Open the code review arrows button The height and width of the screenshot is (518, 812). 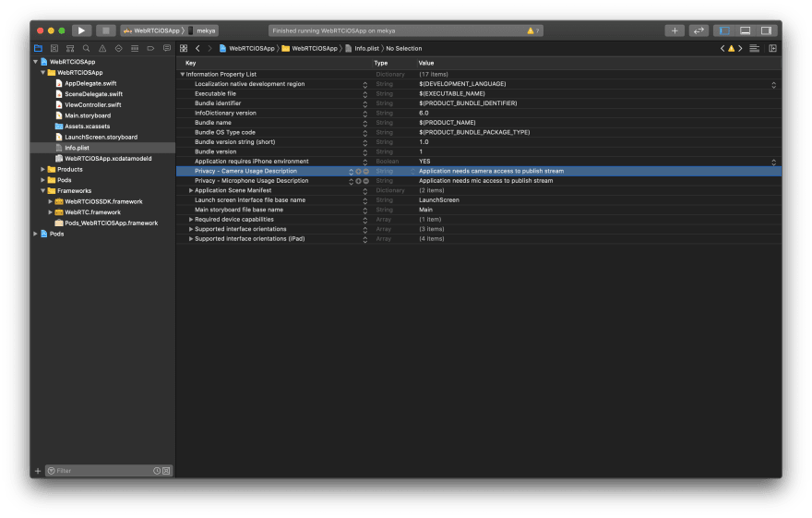699,30
